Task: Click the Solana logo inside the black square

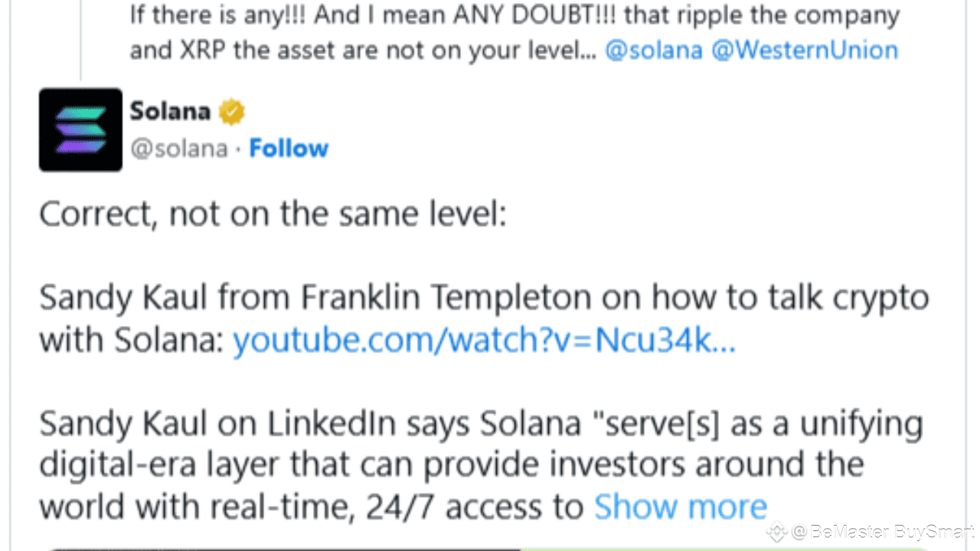Action: point(80,129)
